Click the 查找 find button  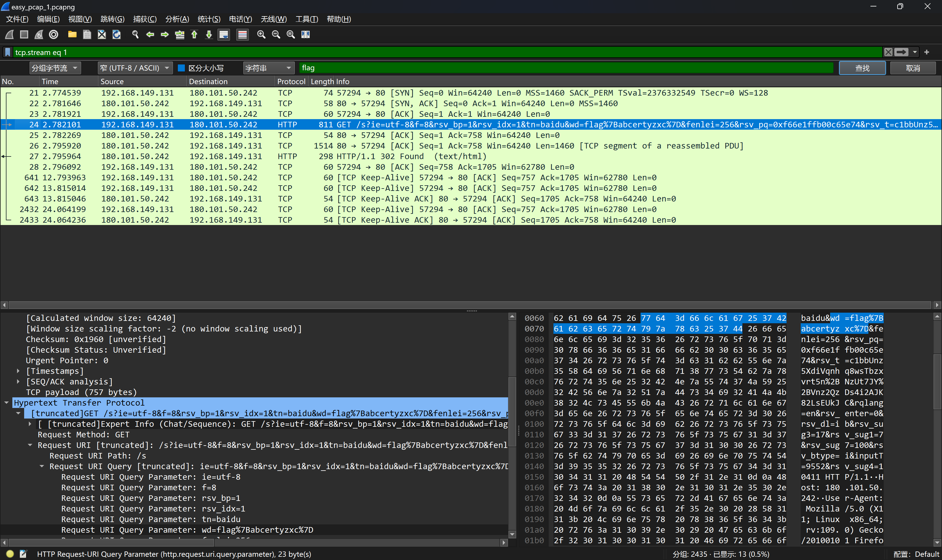point(862,68)
